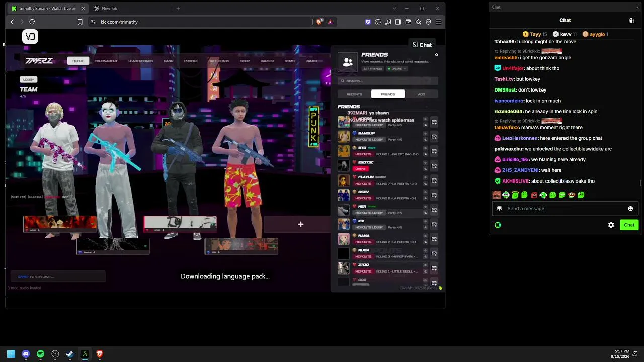644x362 pixels.
Task: Add a teammate with the plus slot
Action: point(300,224)
